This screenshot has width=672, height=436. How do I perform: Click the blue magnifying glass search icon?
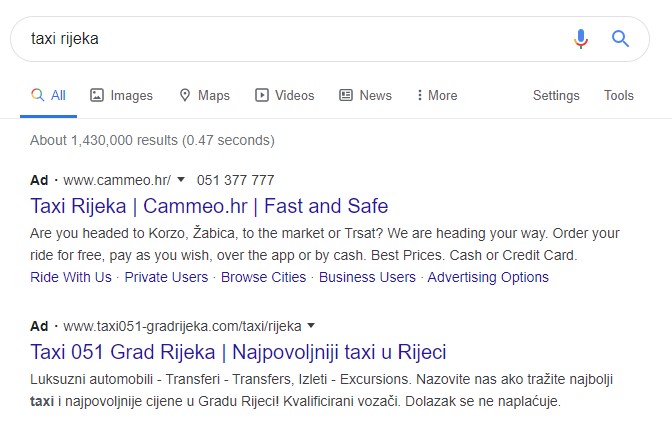[x=620, y=39]
